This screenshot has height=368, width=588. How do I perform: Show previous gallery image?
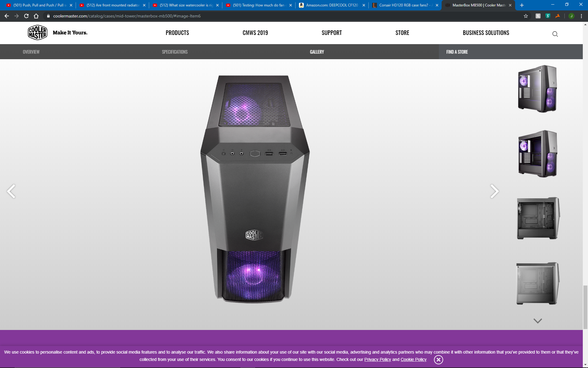[x=11, y=191]
